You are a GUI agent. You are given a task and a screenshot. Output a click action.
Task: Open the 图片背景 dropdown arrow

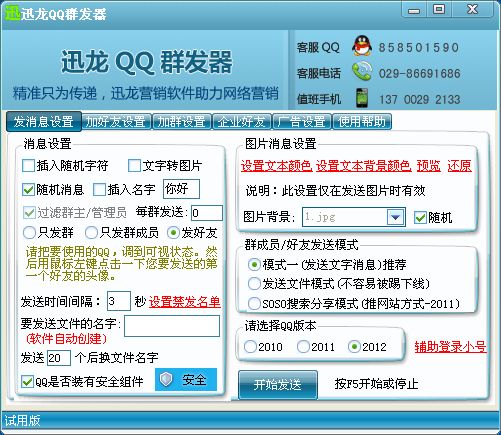click(396, 217)
